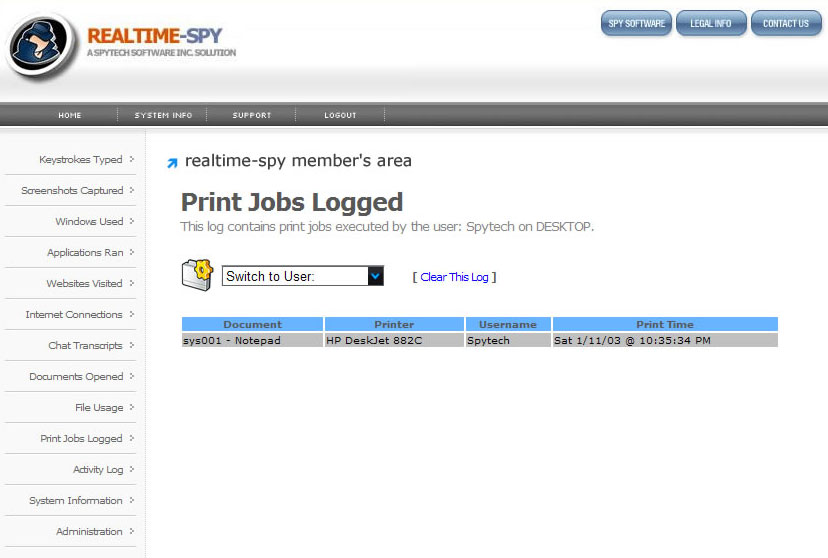
Task: Expand Keystrokes Typed in the sidebar
Action: click(x=80, y=159)
